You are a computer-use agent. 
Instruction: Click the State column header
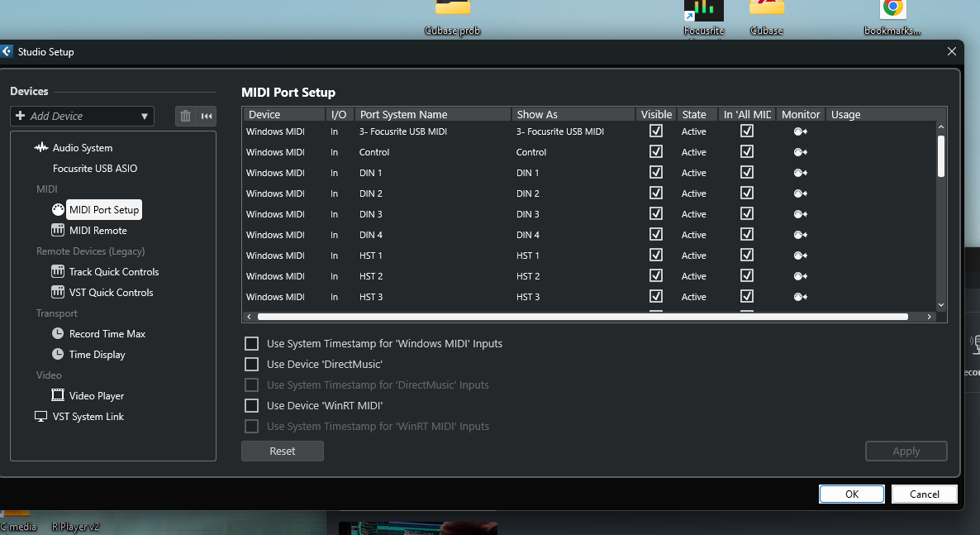tap(697, 114)
